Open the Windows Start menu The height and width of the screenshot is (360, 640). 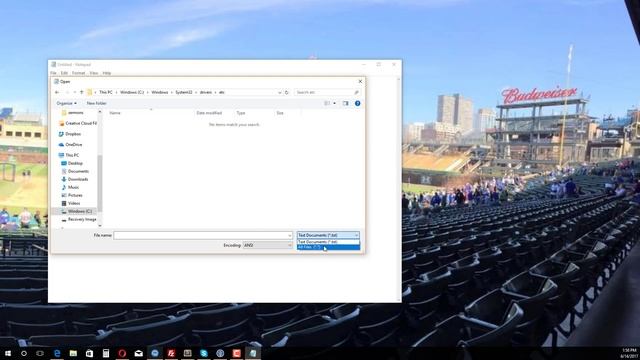pyautogui.click(x=8, y=353)
